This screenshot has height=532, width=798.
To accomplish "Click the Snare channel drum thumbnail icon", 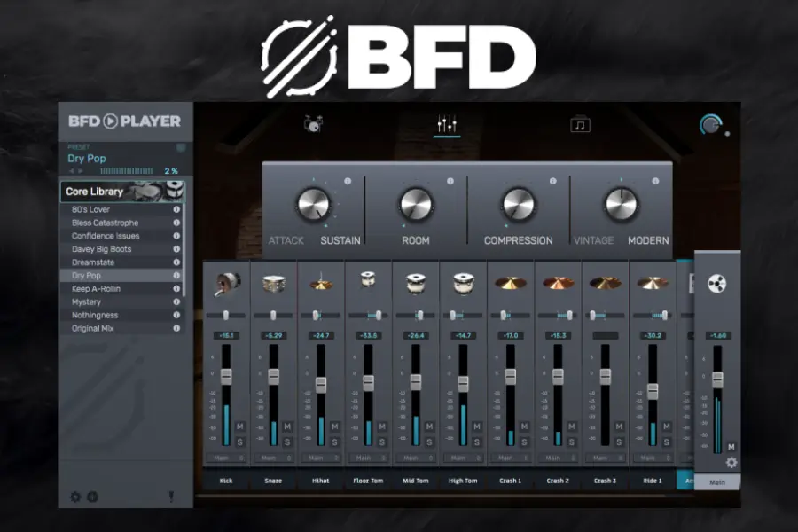I will [273, 284].
